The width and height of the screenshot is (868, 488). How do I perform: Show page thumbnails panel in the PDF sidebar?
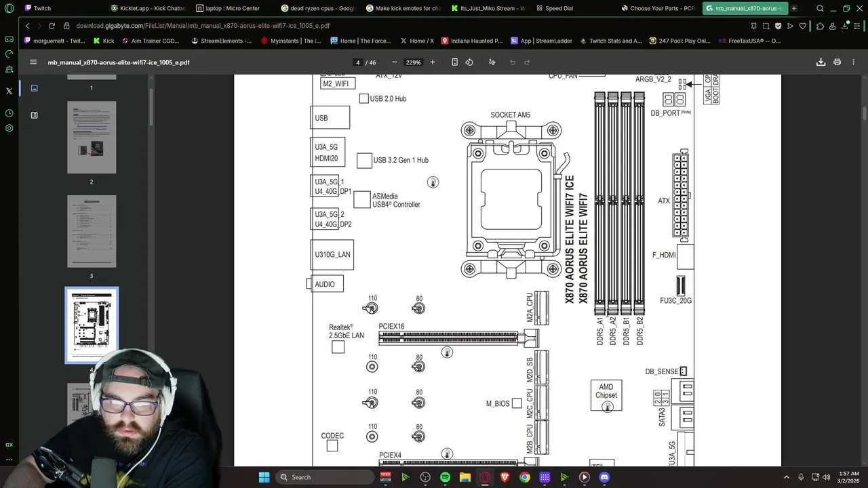pos(34,88)
